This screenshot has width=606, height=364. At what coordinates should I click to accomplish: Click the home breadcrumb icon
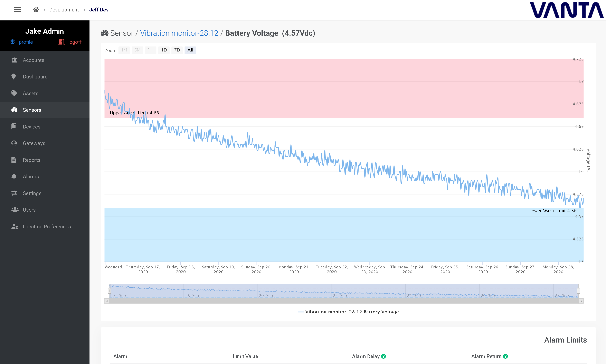tap(36, 10)
